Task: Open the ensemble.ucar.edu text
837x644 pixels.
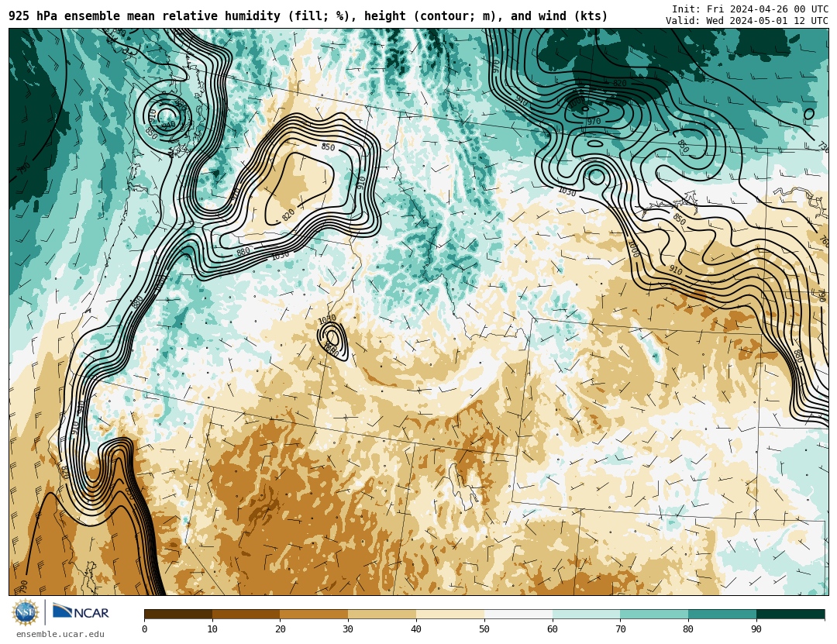Action: 60,635
